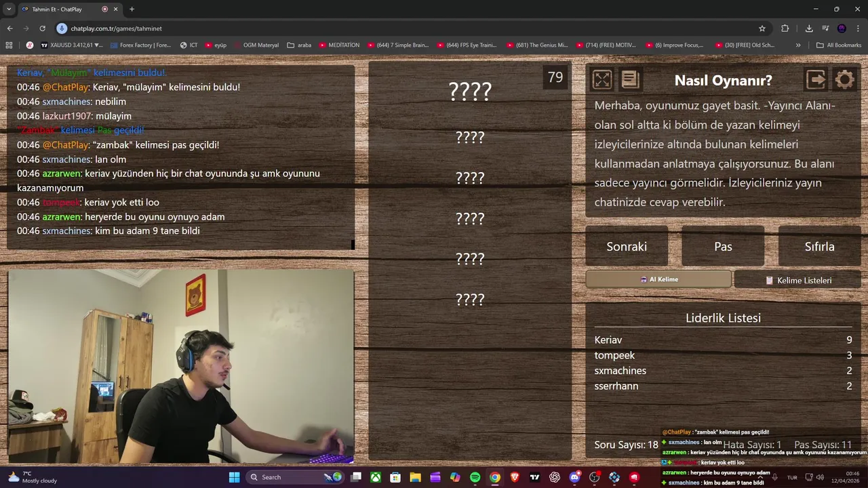Open a new tab with plus button
The width and height of the screenshot is (868, 488).
(x=132, y=9)
